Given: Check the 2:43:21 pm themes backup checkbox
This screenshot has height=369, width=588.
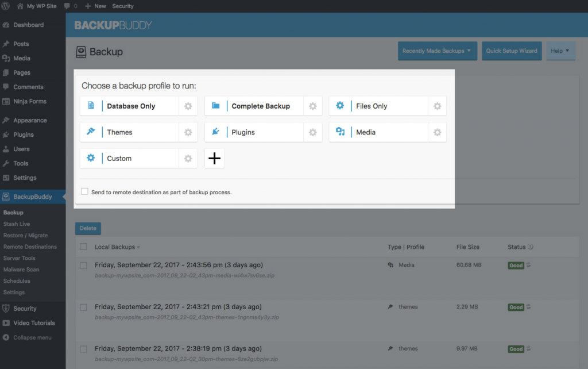Looking at the screenshot, I should (83, 307).
